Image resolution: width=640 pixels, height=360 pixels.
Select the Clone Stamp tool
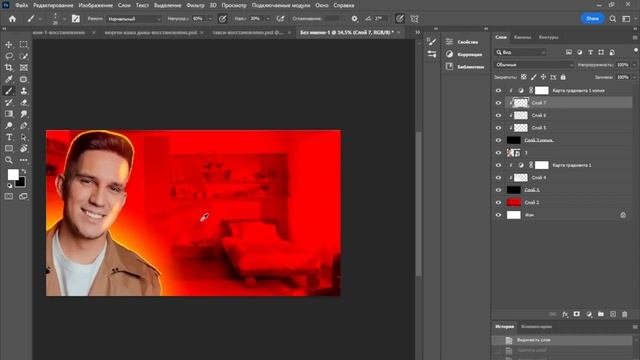click(x=24, y=91)
